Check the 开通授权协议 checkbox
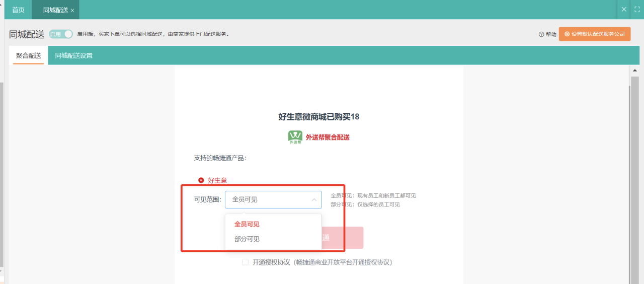 pos(245,262)
